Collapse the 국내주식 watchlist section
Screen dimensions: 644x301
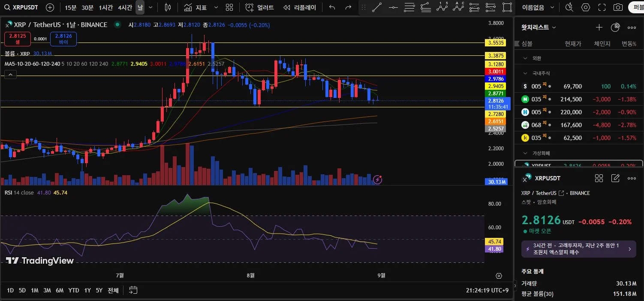pos(526,73)
